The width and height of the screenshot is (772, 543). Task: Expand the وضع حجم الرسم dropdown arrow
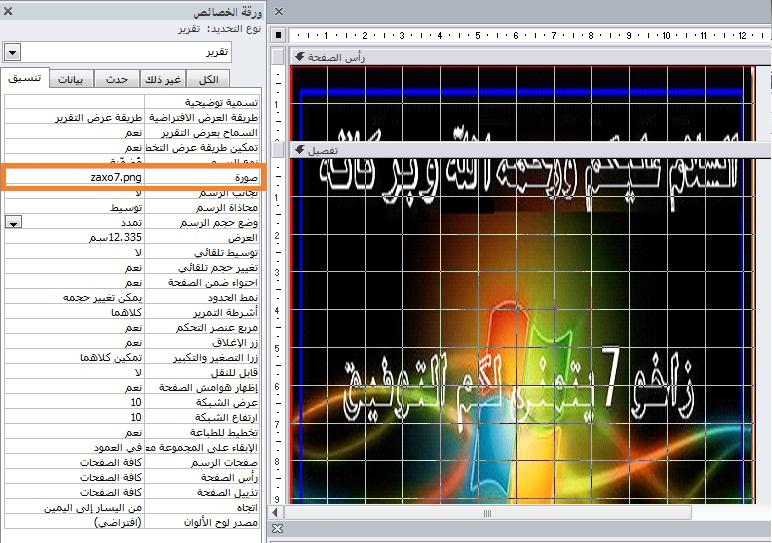[x=12, y=222]
